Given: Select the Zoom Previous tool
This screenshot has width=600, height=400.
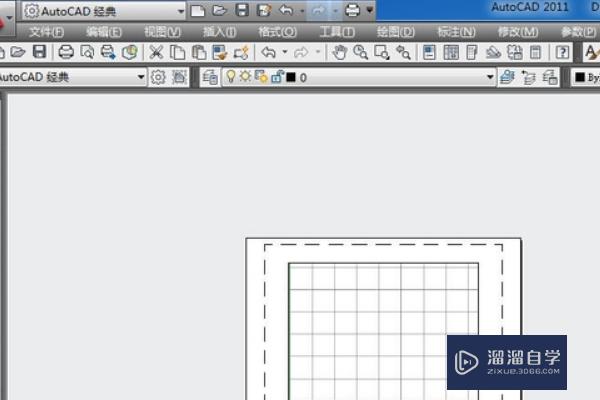Looking at the screenshot, I should click(403, 52).
